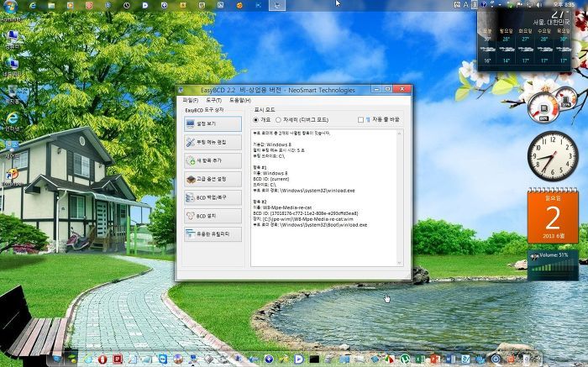Open the BCD 설치 (BCD Deployment) button
The height and width of the screenshot is (367, 588).
click(x=213, y=216)
